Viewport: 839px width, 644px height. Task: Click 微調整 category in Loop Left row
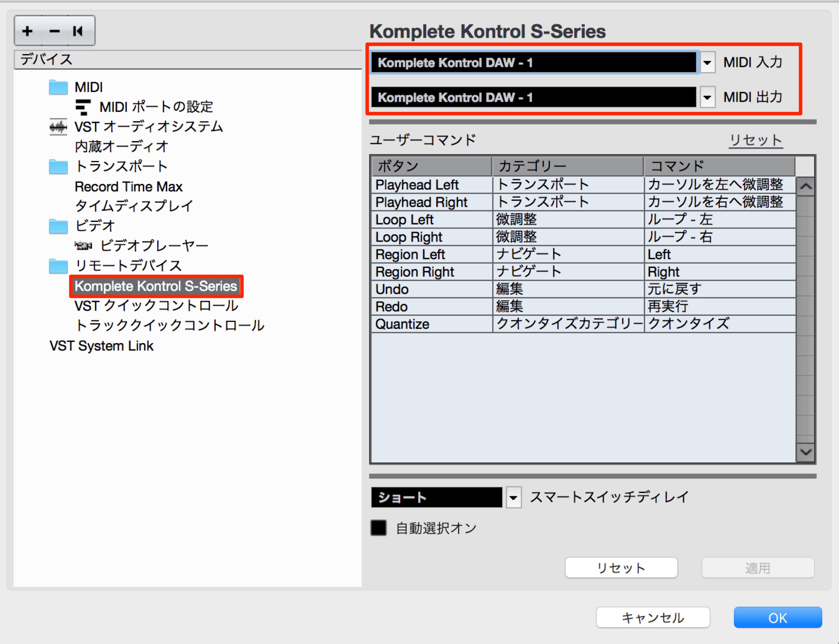coord(568,220)
